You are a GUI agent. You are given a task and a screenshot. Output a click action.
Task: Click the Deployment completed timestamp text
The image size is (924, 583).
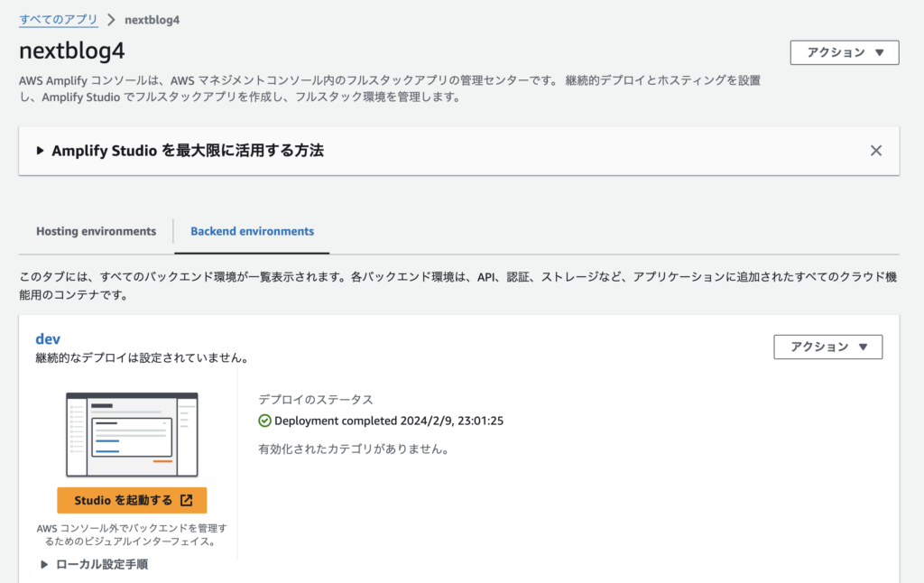pos(389,421)
